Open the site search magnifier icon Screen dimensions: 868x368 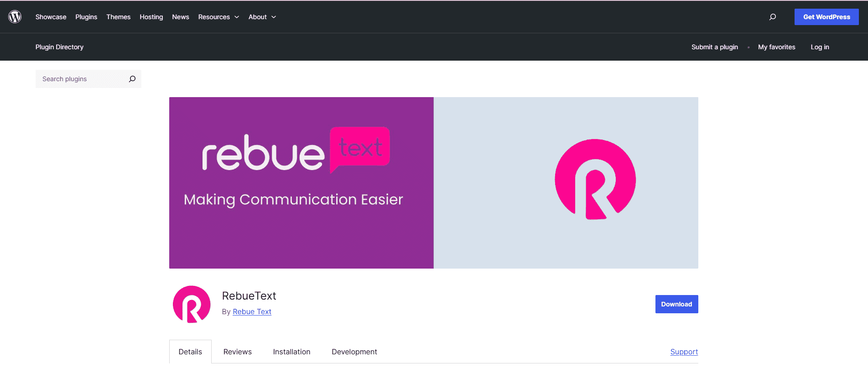(x=773, y=17)
